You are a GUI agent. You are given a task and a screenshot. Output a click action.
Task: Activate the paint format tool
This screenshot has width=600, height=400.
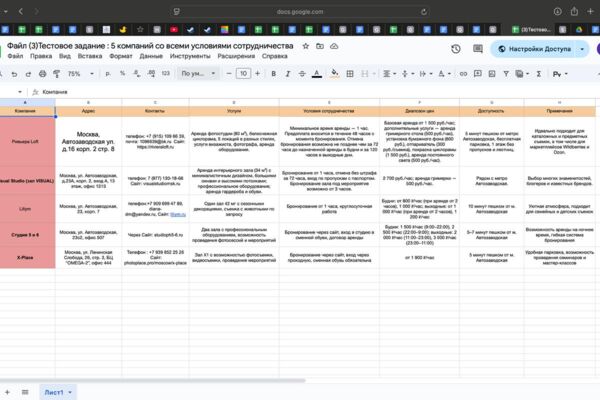[57, 74]
